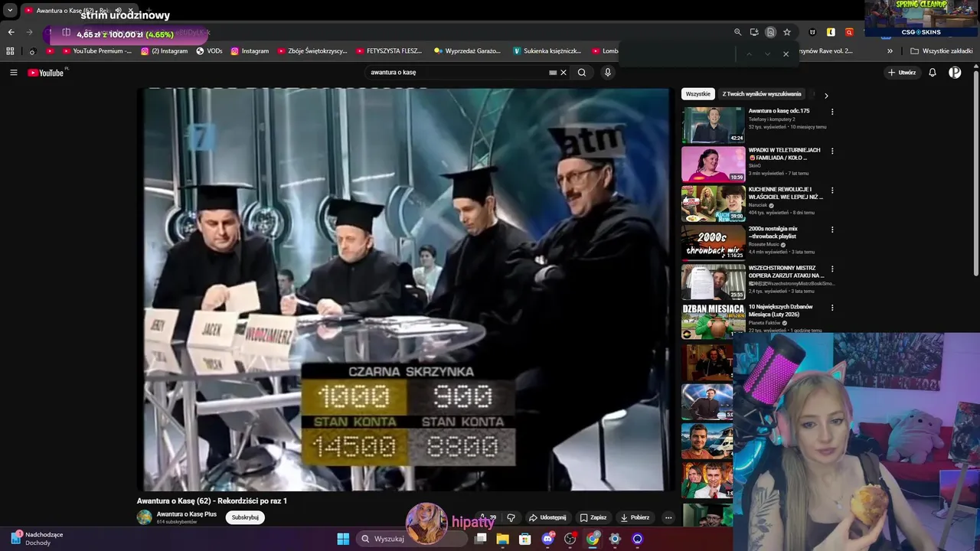This screenshot has width=980, height=551.
Task: Open the purple circle app in taskbar
Action: point(637,539)
